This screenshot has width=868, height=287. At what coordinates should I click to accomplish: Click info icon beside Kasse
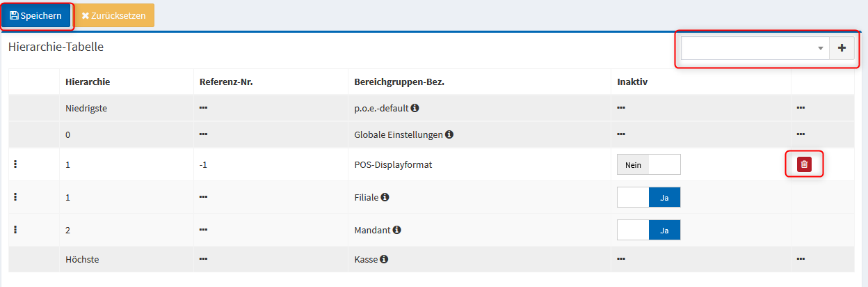(384, 259)
